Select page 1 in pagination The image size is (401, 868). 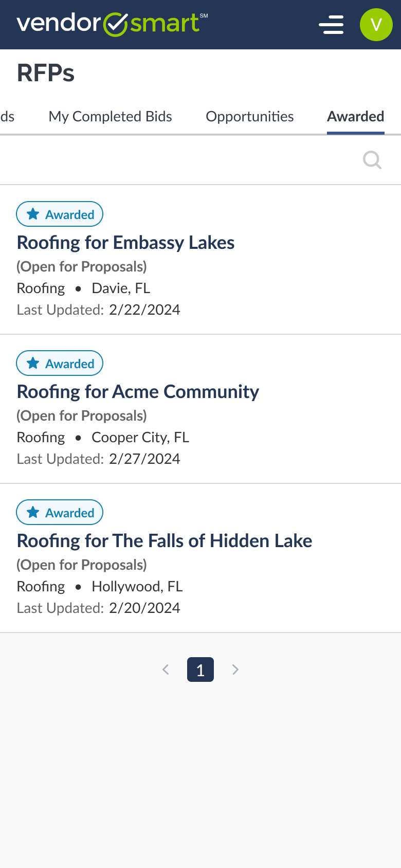[x=200, y=670]
